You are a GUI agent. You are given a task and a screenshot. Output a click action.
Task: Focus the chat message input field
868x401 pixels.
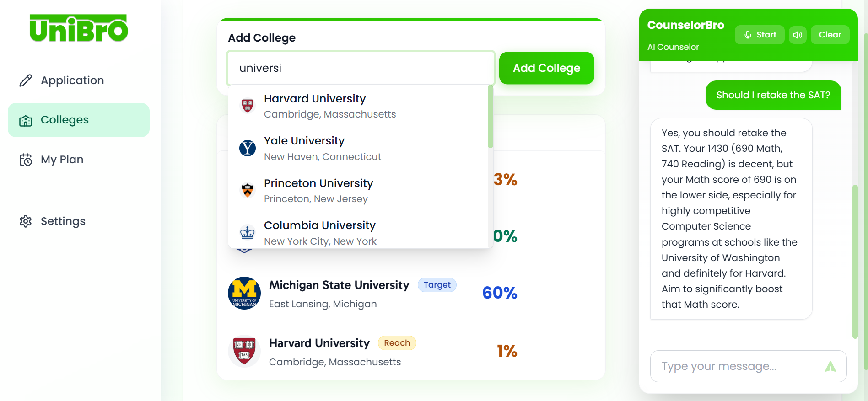point(737,366)
